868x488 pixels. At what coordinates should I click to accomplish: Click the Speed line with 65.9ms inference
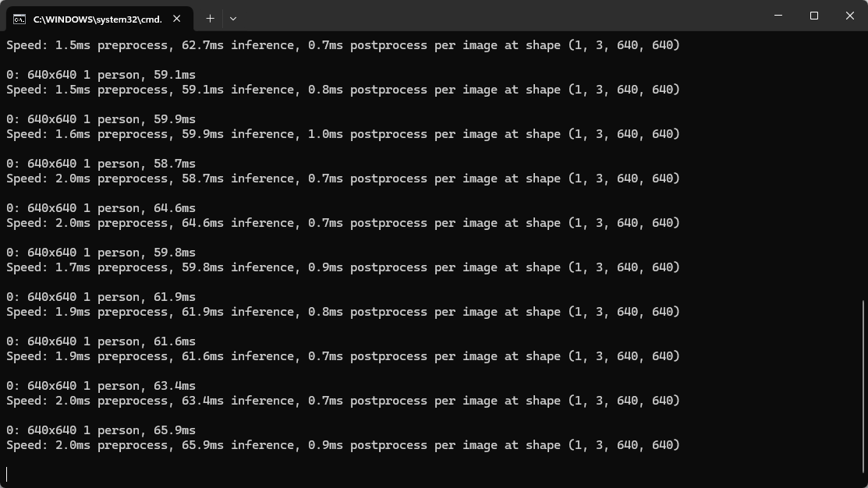coord(343,445)
